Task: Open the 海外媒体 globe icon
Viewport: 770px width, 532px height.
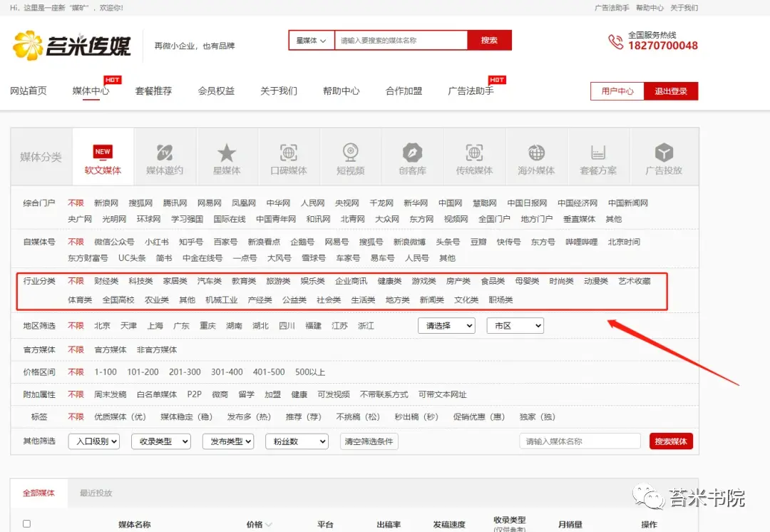Action: 536,153
